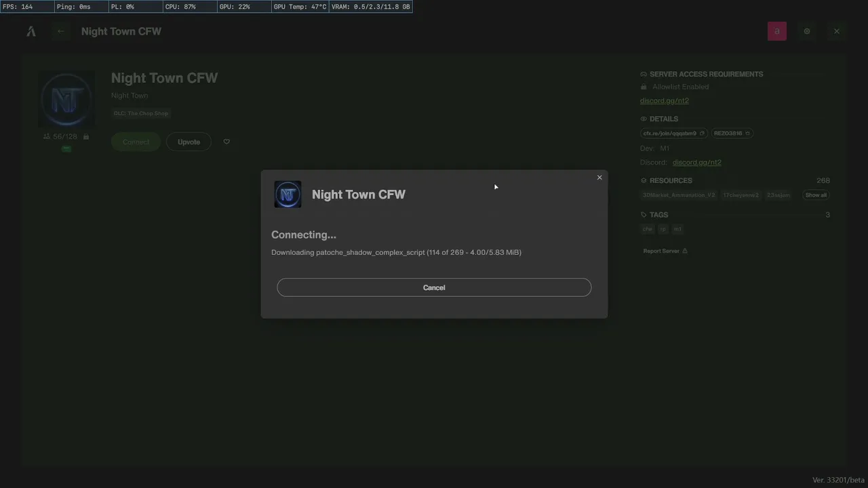
Task: Open discord.gg/nt2 link under access requirements
Action: point(665,100)
